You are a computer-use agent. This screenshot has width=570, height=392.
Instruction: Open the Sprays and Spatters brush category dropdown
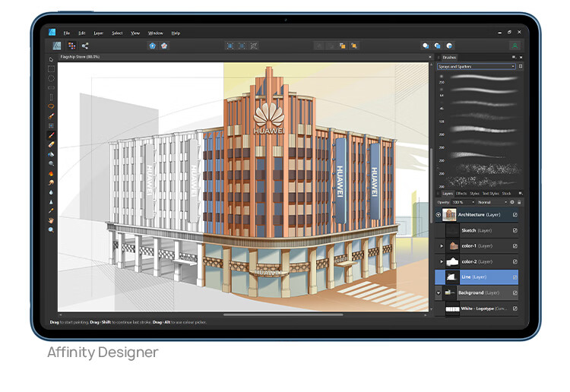point(477,67)
